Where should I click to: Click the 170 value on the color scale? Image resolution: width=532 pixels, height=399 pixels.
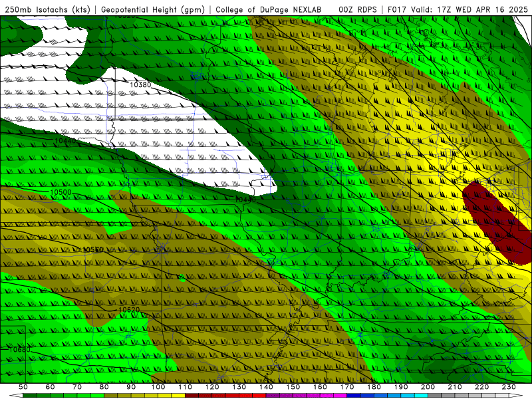point(347,387)
